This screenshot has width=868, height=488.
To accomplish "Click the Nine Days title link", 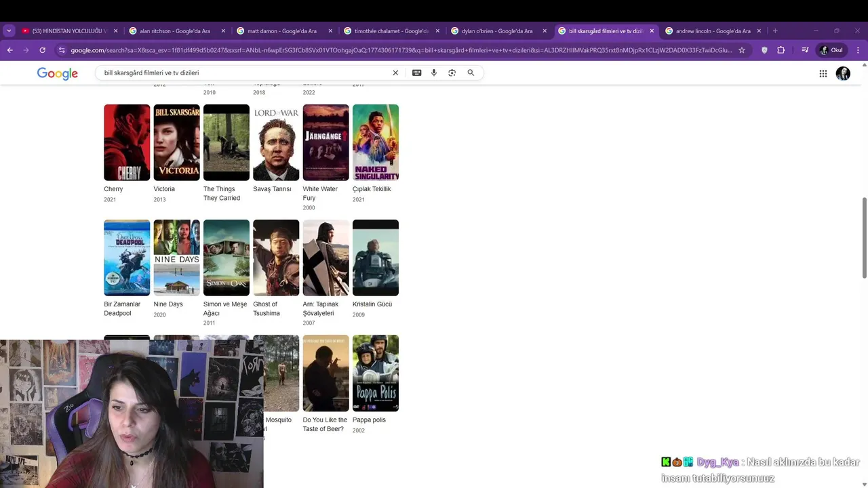I will click(168, 304).
